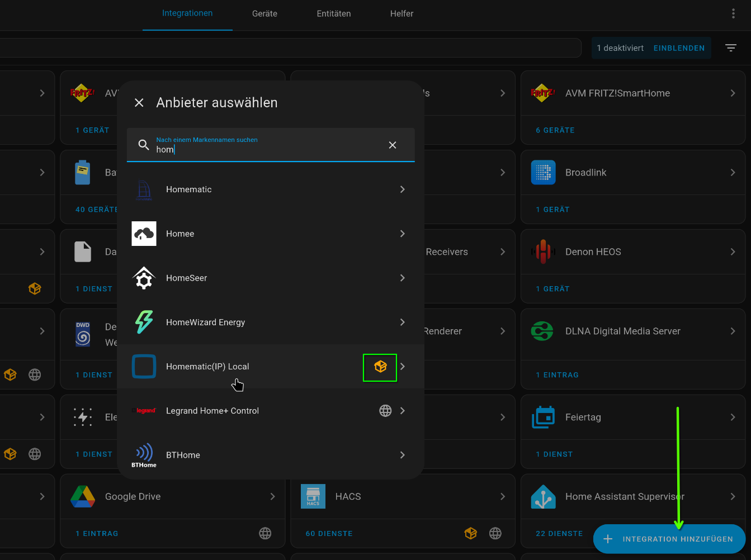Open the three-dot overflow menu
The width and height of the screenshot is (751, 560).
coord(733,13)
